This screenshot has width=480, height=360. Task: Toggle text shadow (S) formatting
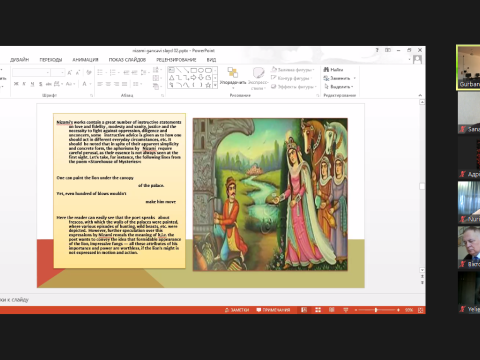pos(40,84)
